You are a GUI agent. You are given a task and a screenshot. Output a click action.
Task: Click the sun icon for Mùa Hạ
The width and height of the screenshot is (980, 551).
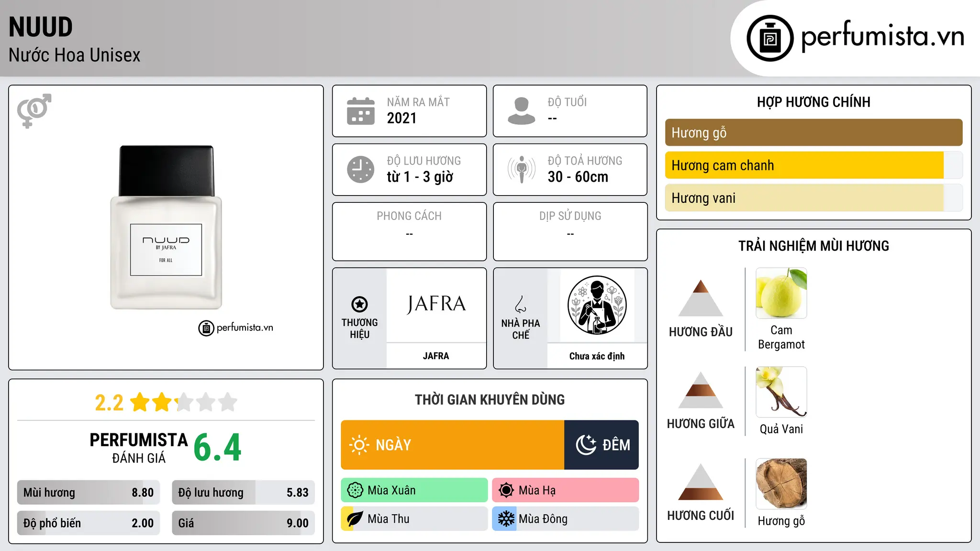(x=506, y=490)
